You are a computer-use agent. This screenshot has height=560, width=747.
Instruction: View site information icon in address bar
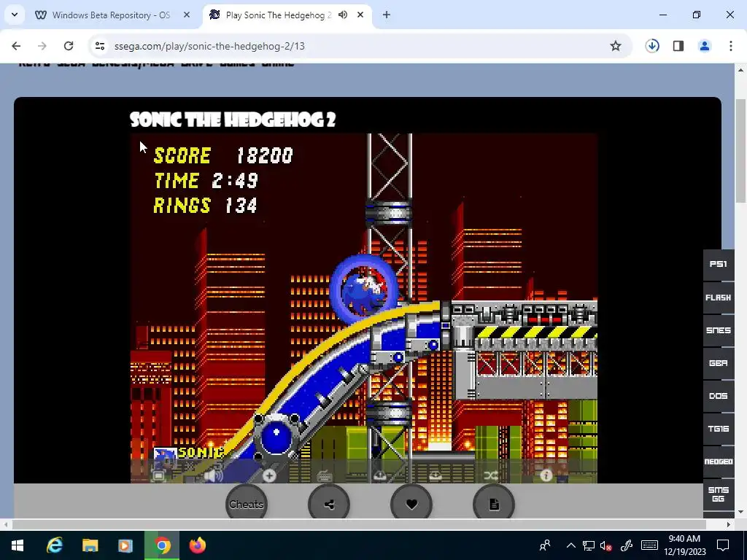[99, 46]
